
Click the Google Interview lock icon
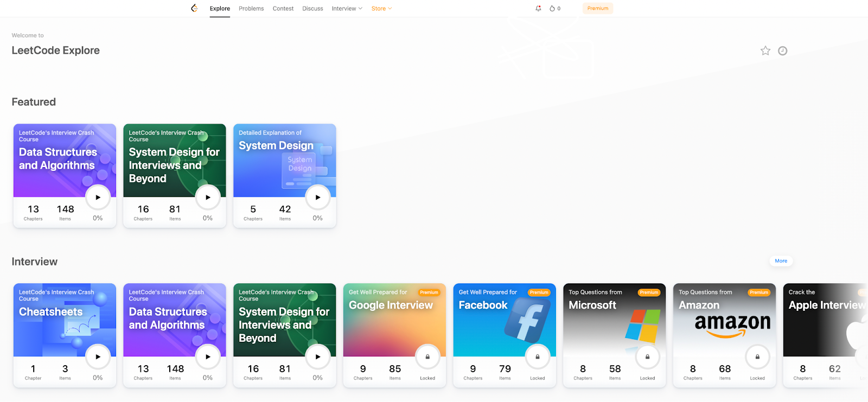[427, 357]
